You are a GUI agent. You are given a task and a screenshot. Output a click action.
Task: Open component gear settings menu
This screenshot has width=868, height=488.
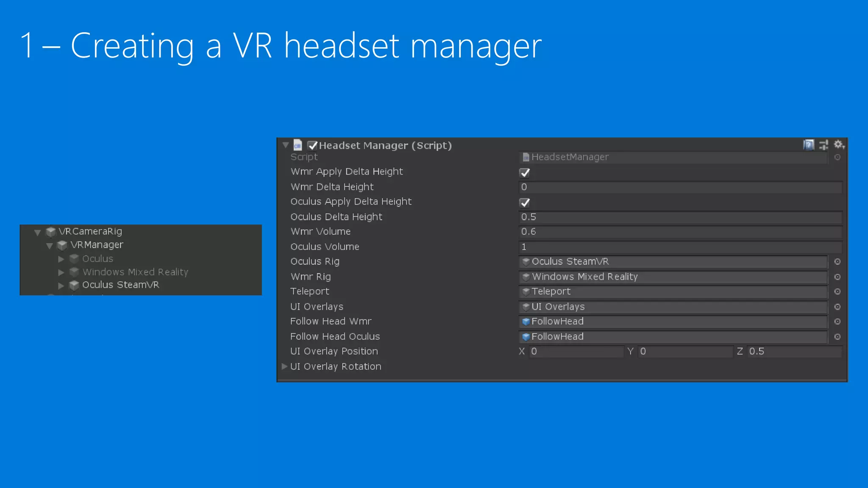point(839,145)
